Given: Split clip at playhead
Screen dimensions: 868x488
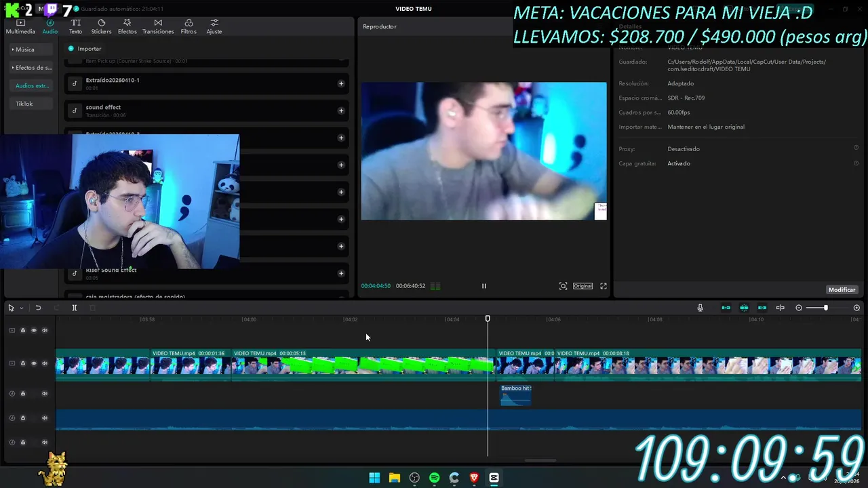Looking at the screenshot, I should coord(75,308).
